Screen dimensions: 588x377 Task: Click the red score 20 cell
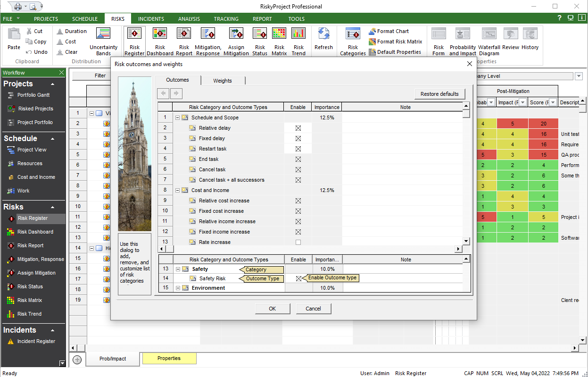pos(543,124)
